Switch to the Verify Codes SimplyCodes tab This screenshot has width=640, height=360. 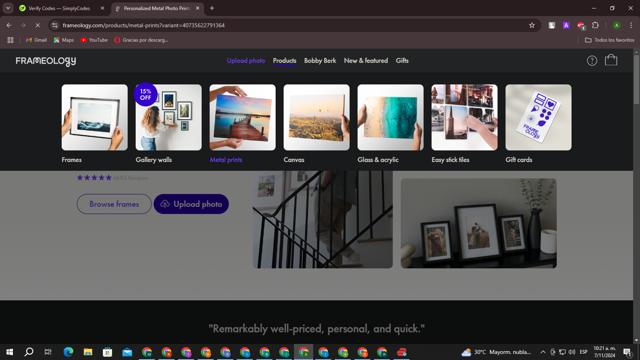coord(59,8)
